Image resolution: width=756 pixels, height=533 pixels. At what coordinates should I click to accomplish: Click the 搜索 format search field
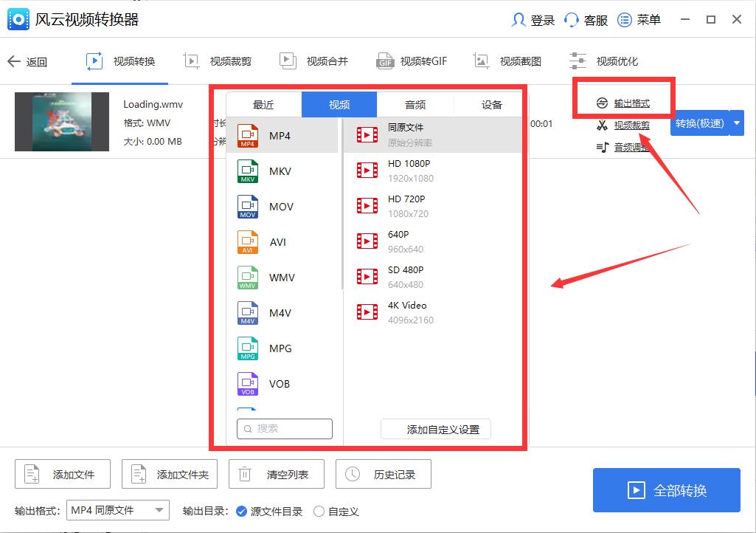[x=285, y=429]
